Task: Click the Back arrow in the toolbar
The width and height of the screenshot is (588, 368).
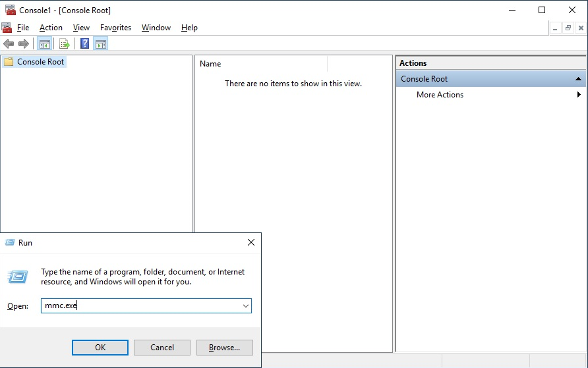Action: (9, 44)
